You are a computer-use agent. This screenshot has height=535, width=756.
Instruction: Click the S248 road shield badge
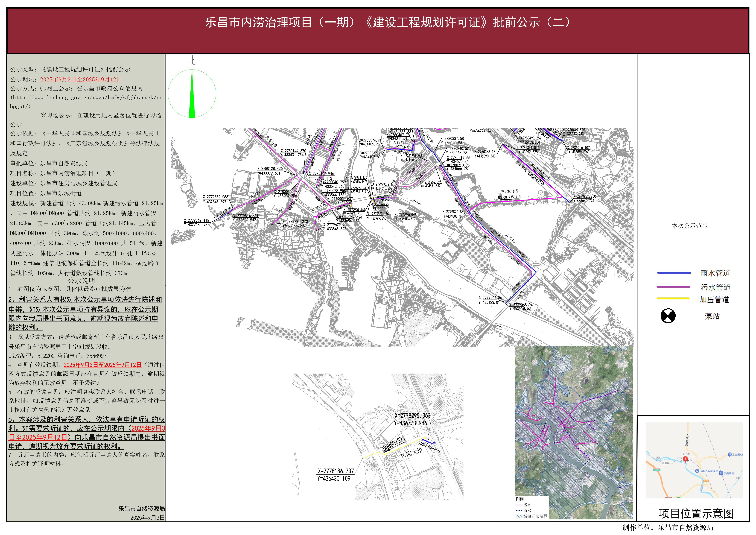click(x=706, y=481)
